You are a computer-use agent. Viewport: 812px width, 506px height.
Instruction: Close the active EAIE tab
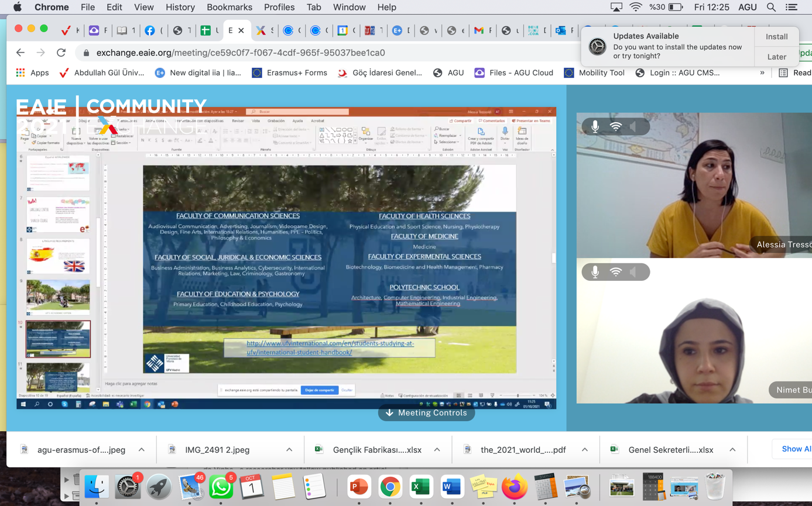coord(241,30)
